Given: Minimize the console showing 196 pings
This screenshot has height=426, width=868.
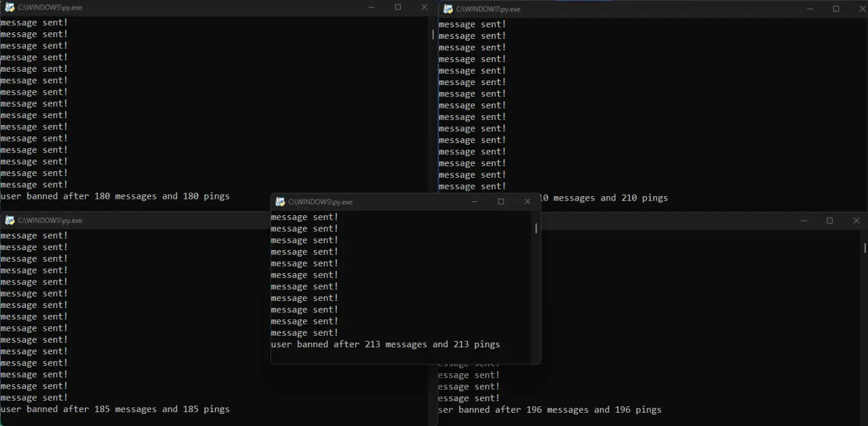Looking at the screenshot, I should [x=803, y=221].
